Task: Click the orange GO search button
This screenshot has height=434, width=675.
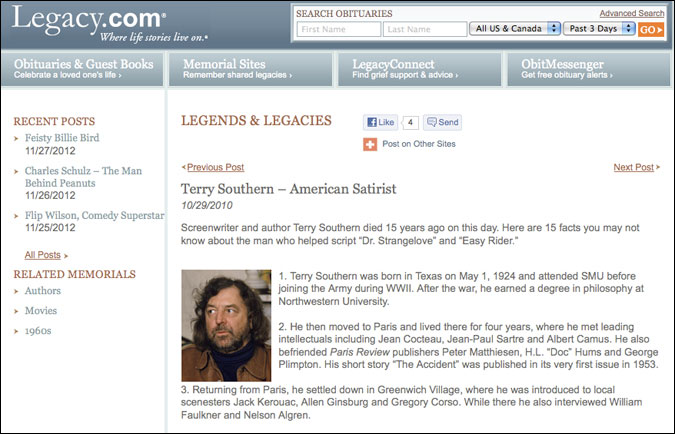Action: 651,29
